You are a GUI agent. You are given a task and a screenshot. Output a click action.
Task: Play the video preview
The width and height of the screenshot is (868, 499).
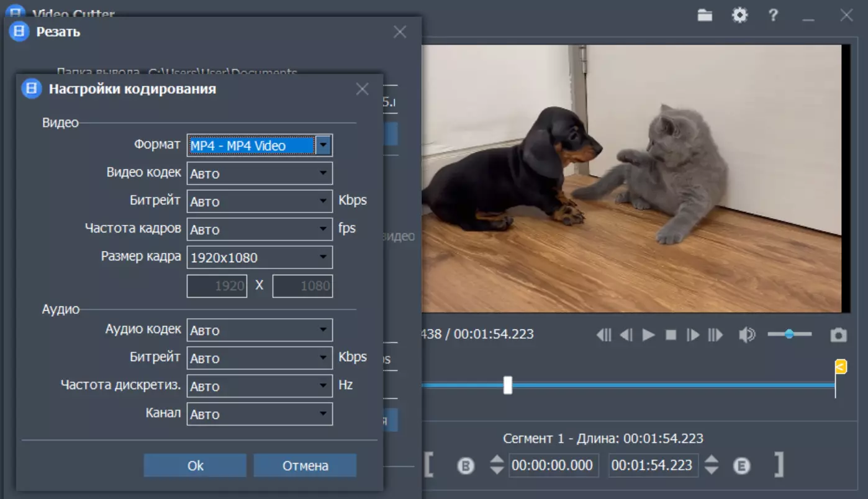649,335
